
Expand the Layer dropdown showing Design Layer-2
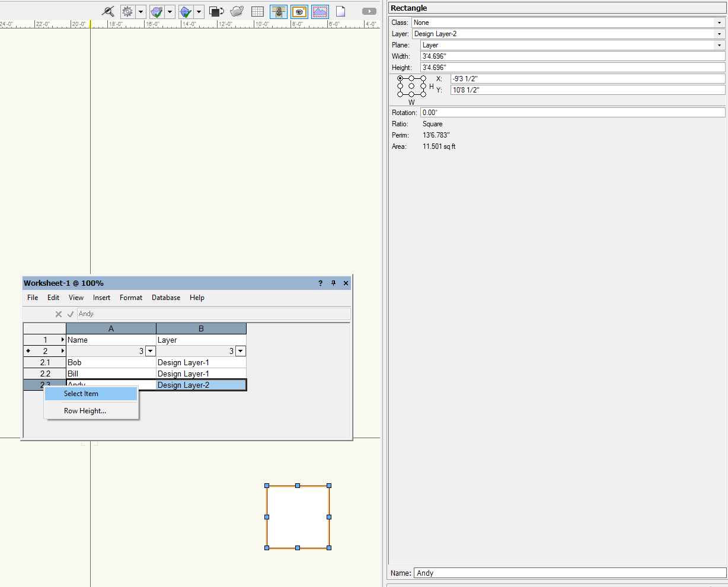point(568,34)
